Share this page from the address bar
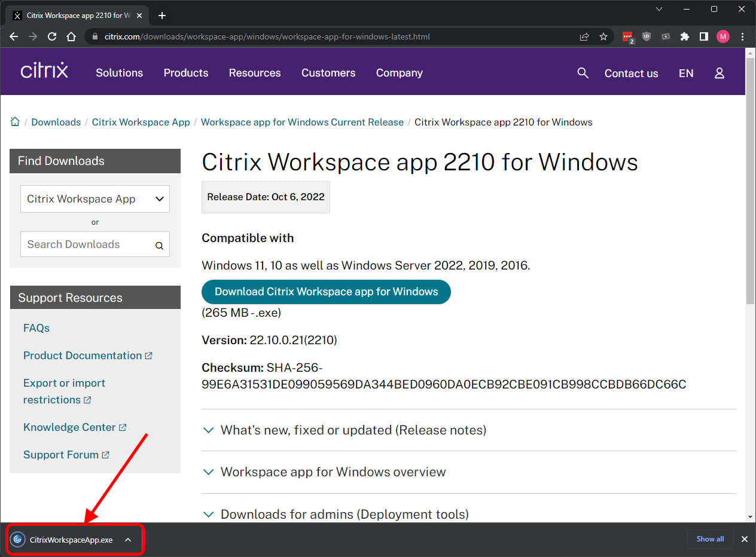This screenshot has width=756, height=557. [x=584, y=36]
